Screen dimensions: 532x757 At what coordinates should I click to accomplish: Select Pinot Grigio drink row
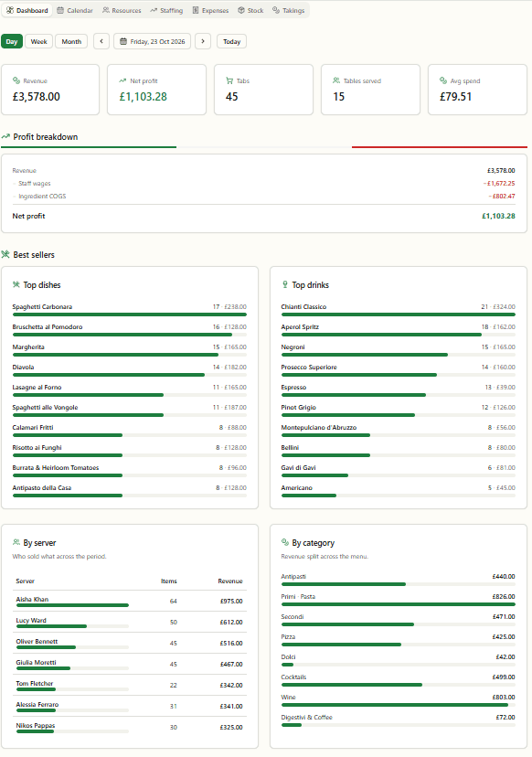[x=399, y=410]
